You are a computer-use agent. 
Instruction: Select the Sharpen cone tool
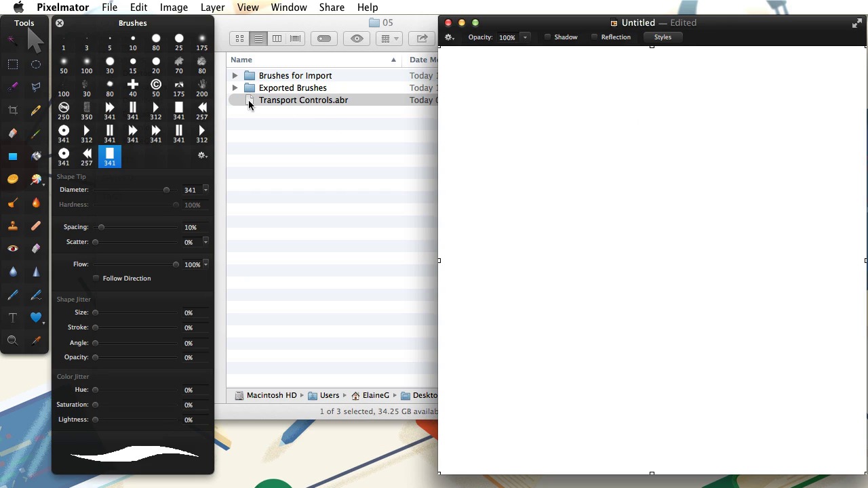click(x=36, y=272)
